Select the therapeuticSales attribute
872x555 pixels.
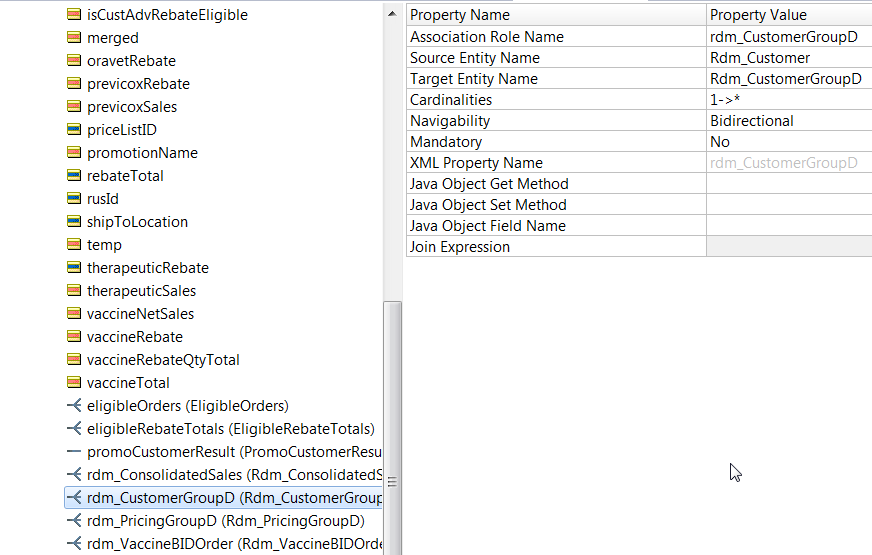coord(141,290)
